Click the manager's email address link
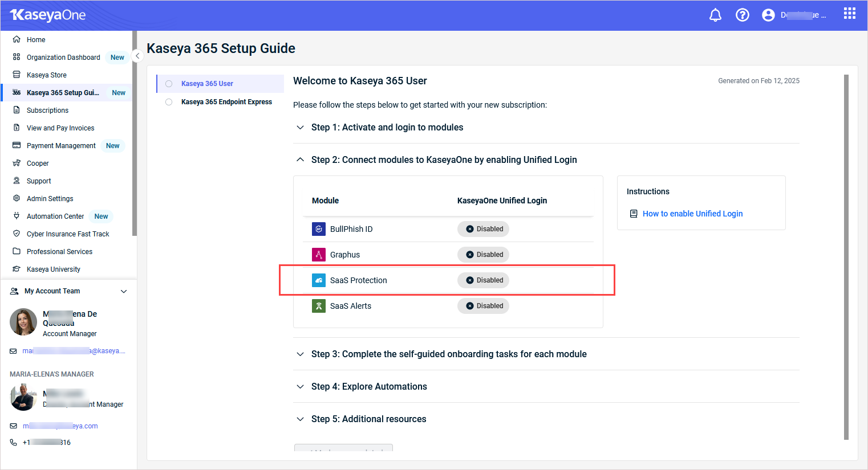Image resolution: width=868 pixels, height=470 pixels. [60, 426]
